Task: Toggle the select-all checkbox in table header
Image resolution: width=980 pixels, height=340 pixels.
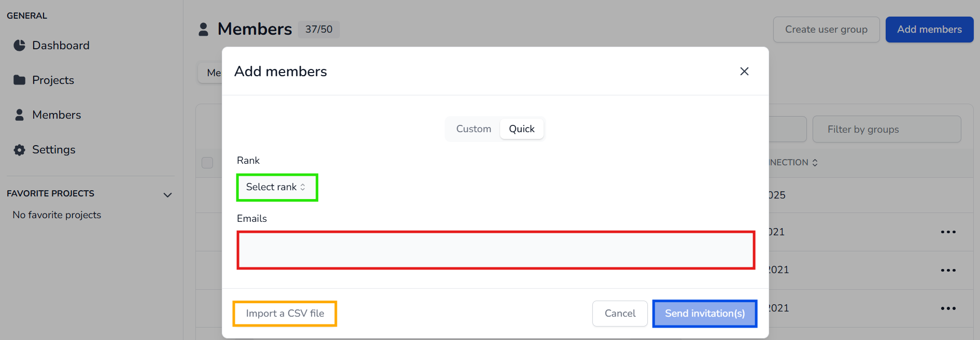Action: [x=207, y=163]
